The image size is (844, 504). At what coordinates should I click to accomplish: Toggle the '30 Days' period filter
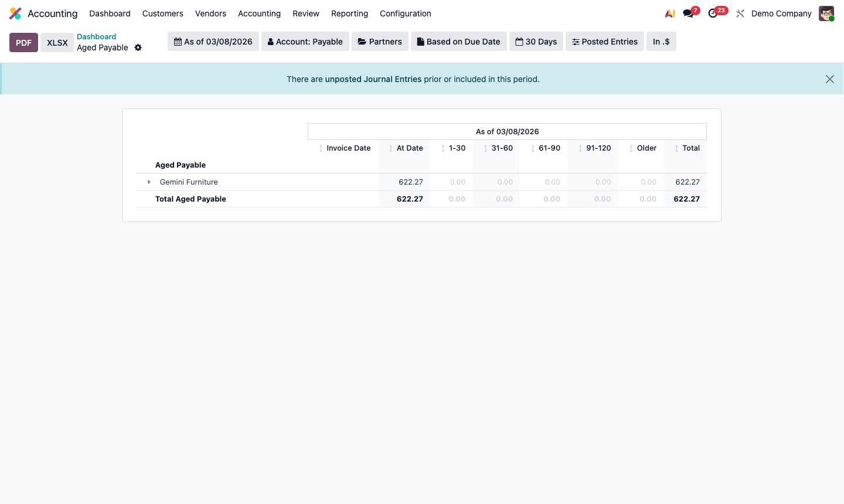536,41
